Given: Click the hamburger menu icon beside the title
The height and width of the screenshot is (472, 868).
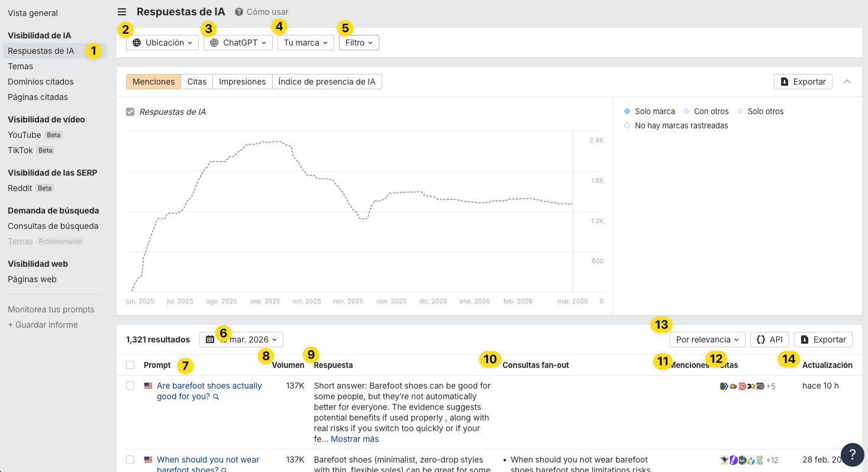Looking at the screenshot, I should 122,12.
